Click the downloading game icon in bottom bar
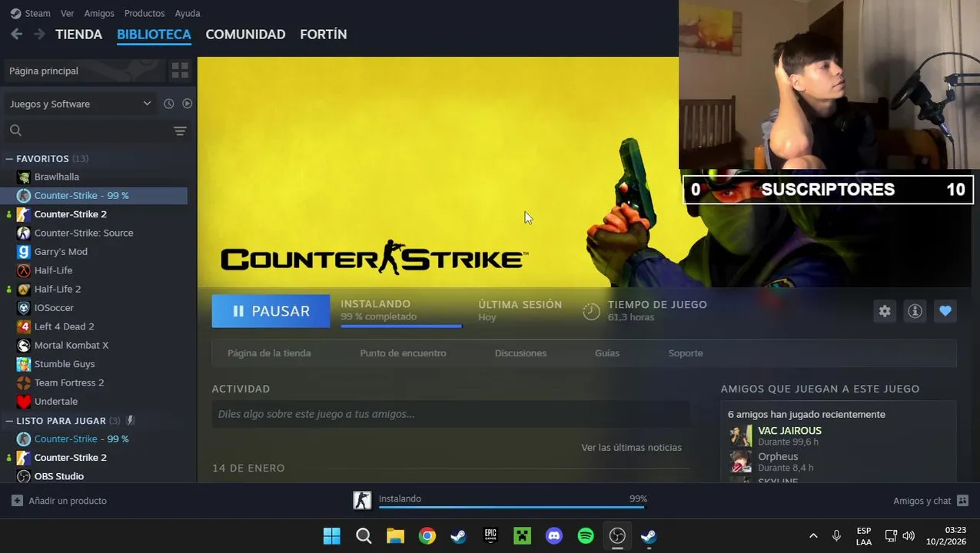Screen dimensions: 980x553 (x=362, y=500)
